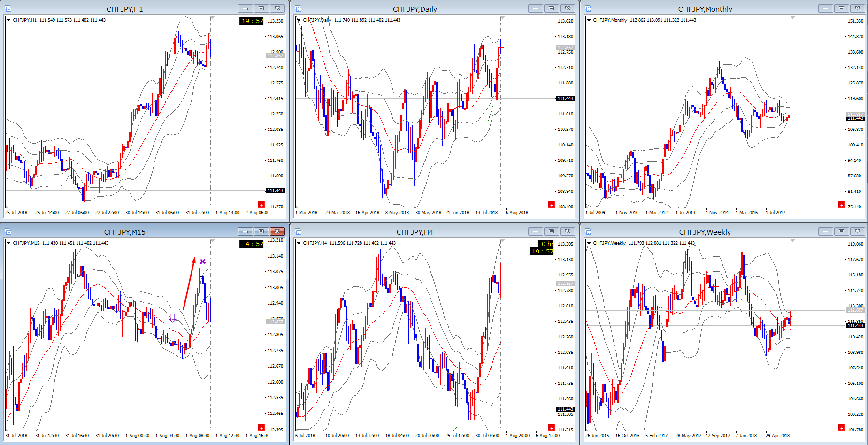Viewport: 868px width, 445px height.
Task: Click the chart shift triangle on the Weekly chart
Action: tap(792, 241)
